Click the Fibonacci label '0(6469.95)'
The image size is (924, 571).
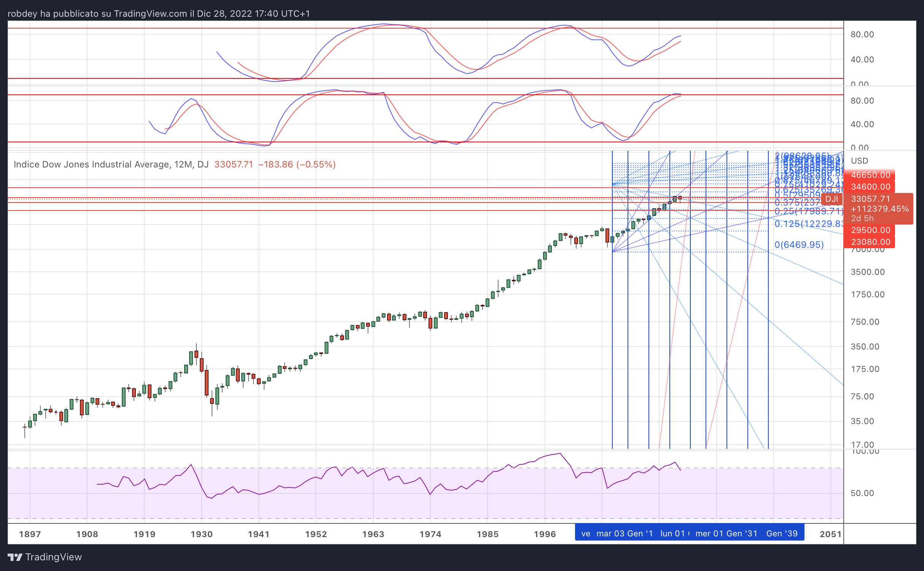coord(799,245)
